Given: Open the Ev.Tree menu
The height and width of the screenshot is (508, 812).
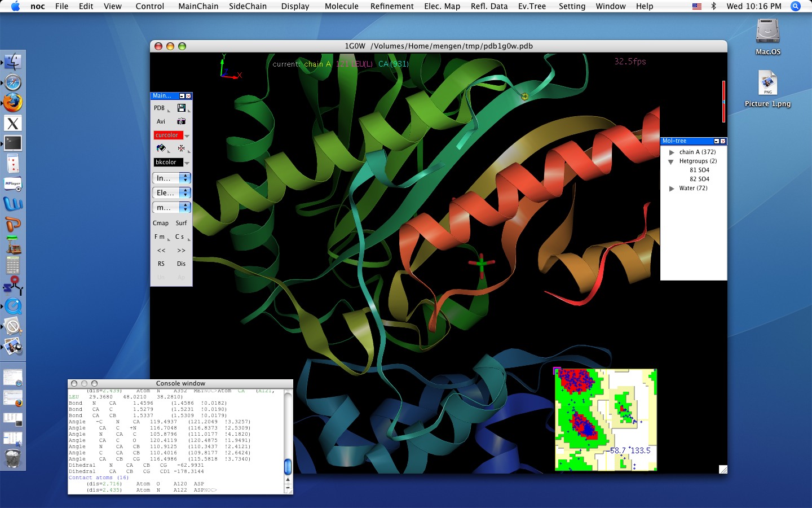Looking at the screenshot, I should [x=532, y=6].
